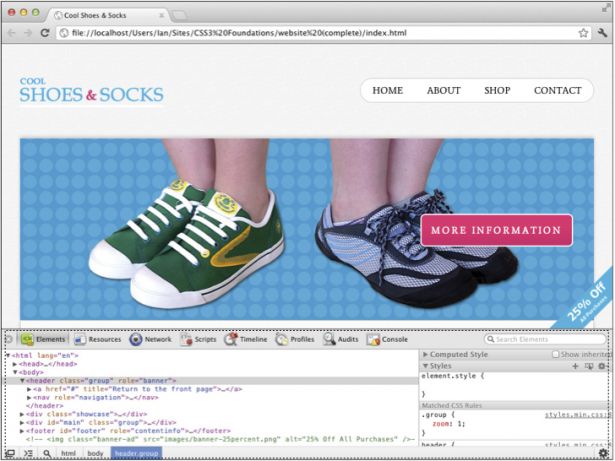The width and height of the screenshot is (615, 461).
Task: Select the element.style rule text
Action: tap(453, 376)
